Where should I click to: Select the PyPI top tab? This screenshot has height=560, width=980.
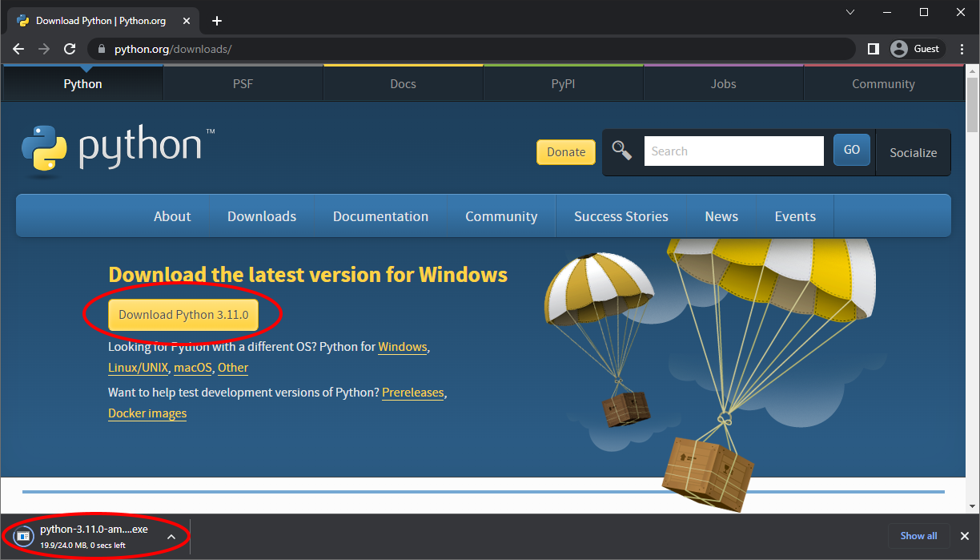tap(564, 83)
